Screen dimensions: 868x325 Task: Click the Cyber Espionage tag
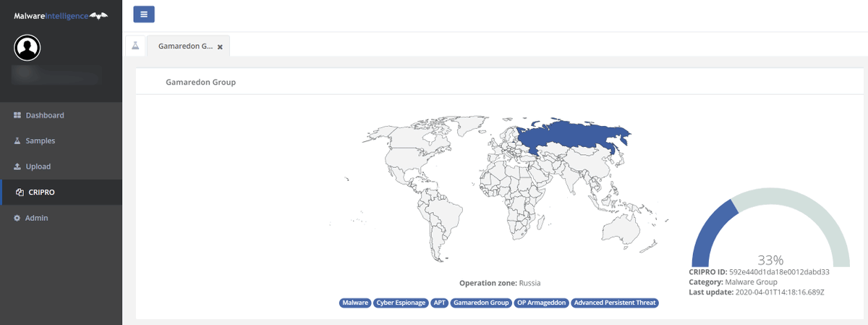(401, 303)
